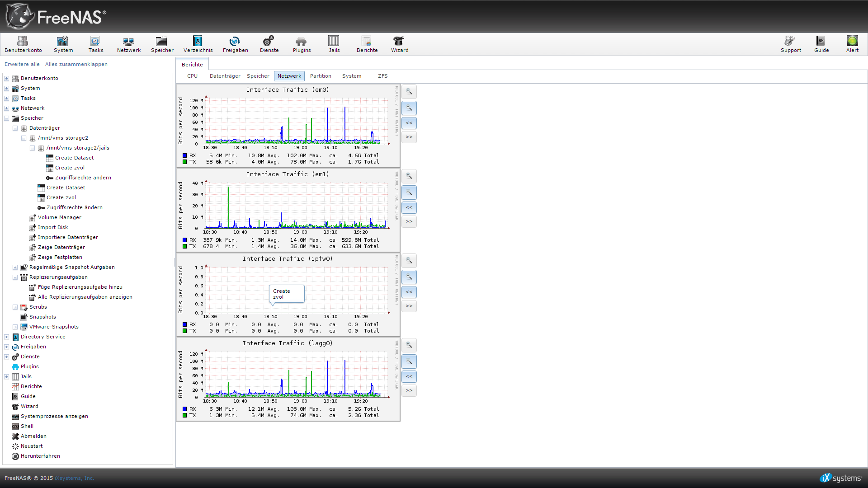
Task: Open Tasks in top toolbar
Action: click(x=95, y=44)
